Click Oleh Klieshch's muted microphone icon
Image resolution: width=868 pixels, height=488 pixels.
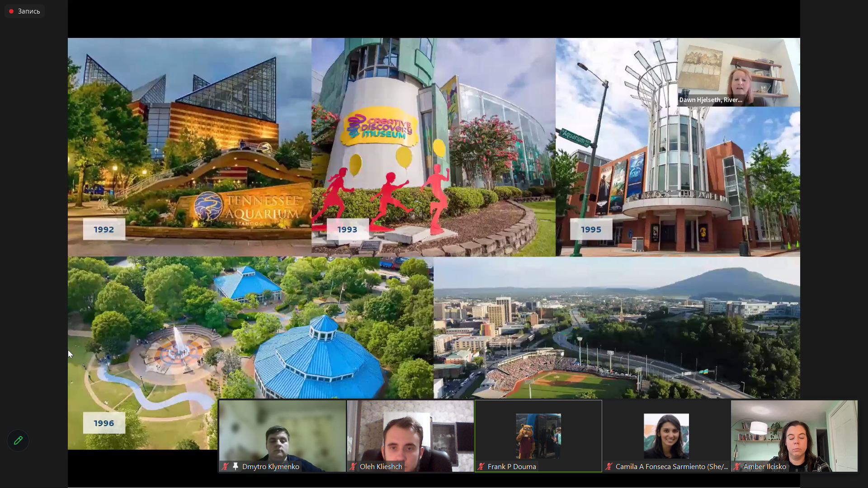point(353,466)
